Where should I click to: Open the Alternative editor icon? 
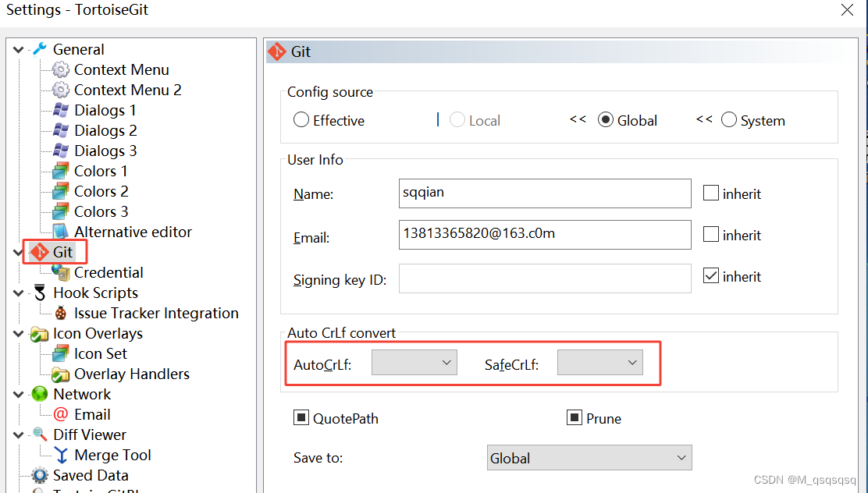click(x=61, y=231)
